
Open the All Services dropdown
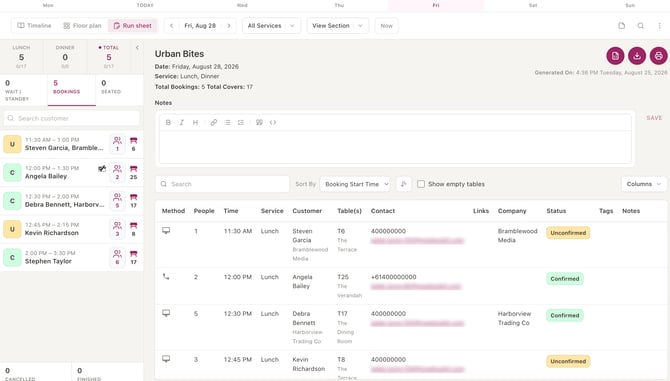(x=271, y=26)
